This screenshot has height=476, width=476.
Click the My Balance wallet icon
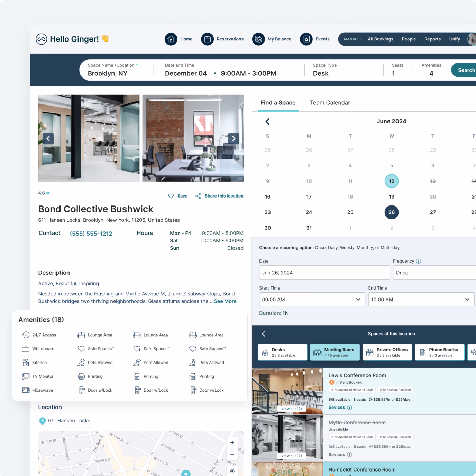coord(258,39)
